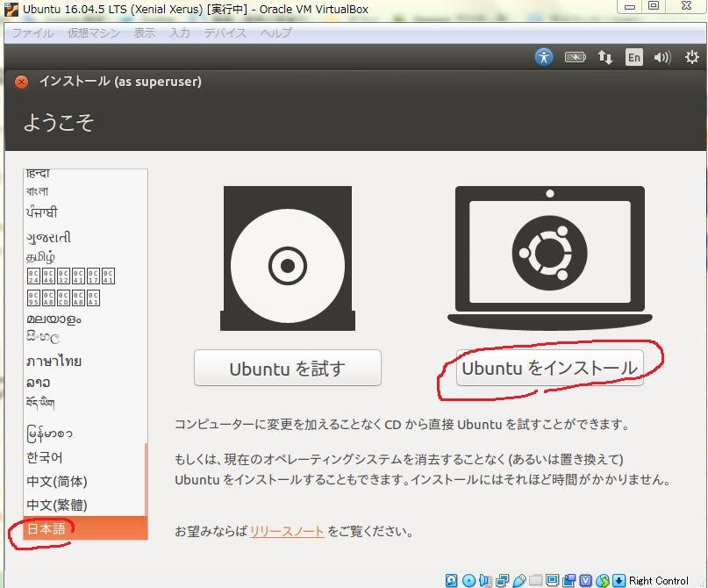Click the Ubuntu を試す button
The width and height of the screenshot is (708, 588).
click(288, 368)
